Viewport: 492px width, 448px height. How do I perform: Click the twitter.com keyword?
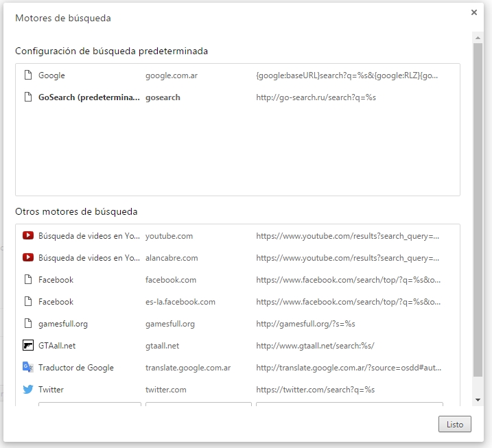pos(165,390)
